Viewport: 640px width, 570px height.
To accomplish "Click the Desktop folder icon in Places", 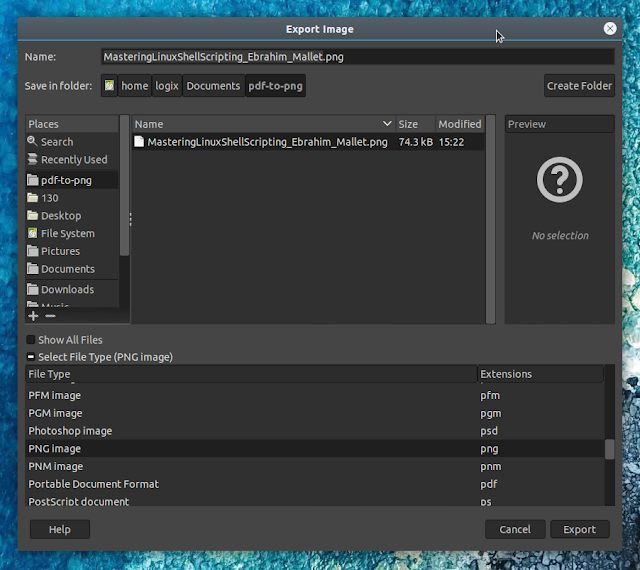I will point(33,216).
